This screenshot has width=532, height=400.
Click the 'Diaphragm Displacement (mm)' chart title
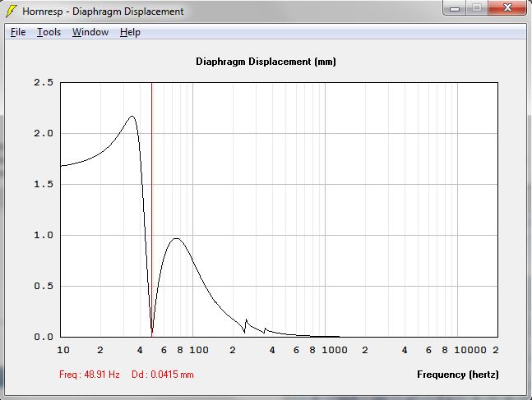266,62
